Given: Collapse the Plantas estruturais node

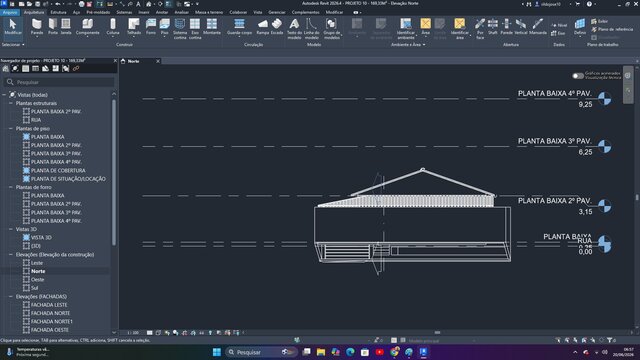Looking at the screenshot, I should tap(11, 103).
